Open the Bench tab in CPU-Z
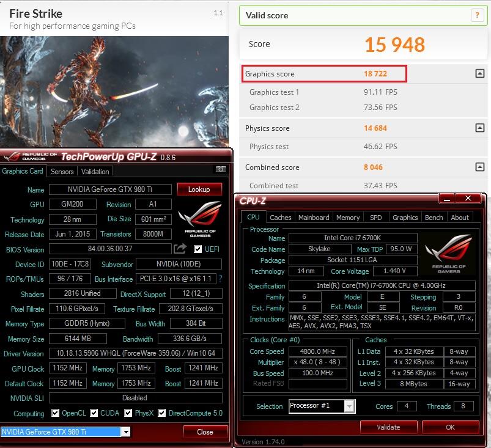 [x=434, y=218]
